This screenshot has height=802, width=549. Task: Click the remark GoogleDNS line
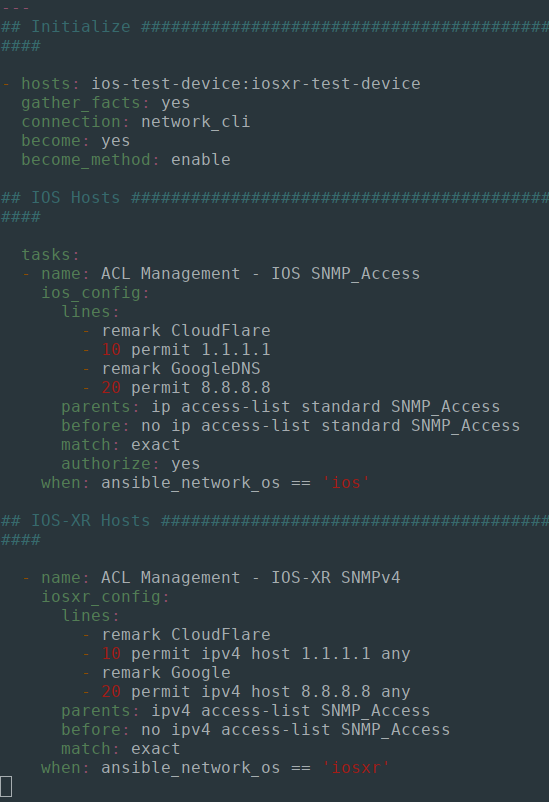(x=181, y=368)
